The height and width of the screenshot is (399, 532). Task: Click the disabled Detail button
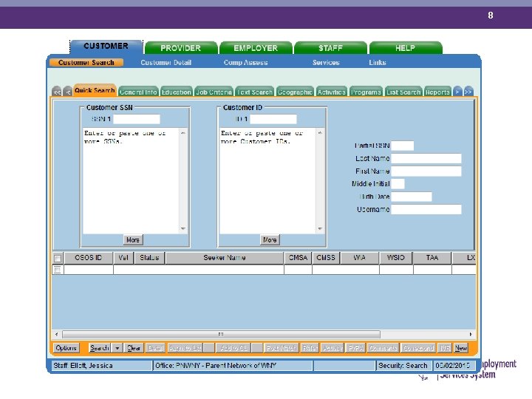click(156, 348)
